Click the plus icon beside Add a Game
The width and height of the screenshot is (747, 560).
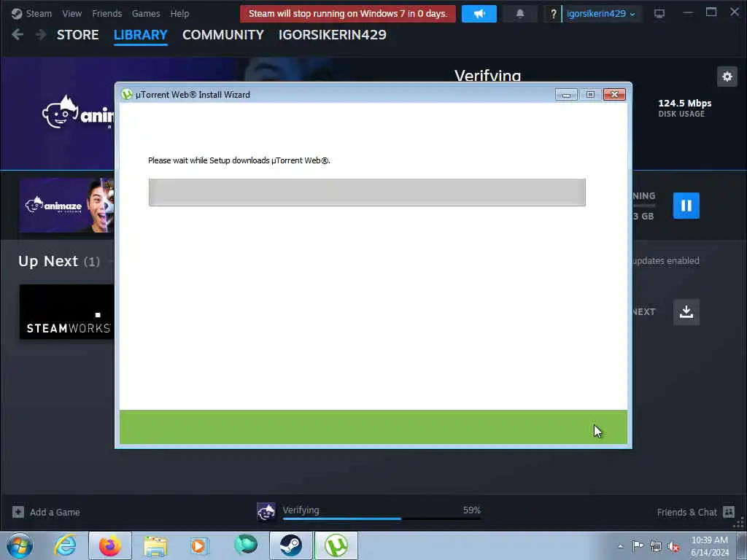(18, 512)
